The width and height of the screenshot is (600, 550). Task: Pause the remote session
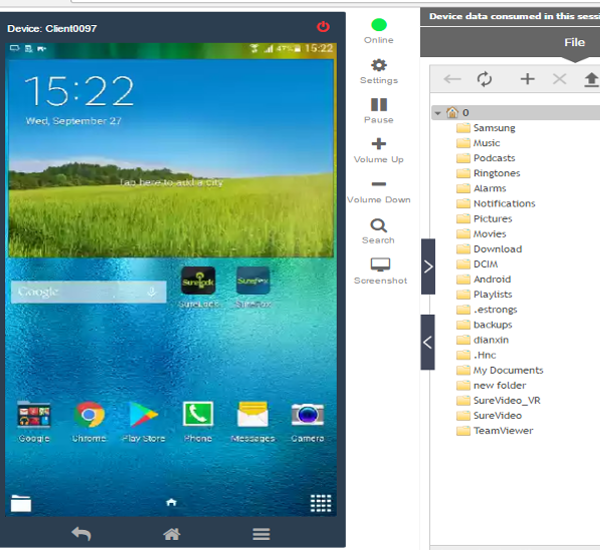pos(379,104)
